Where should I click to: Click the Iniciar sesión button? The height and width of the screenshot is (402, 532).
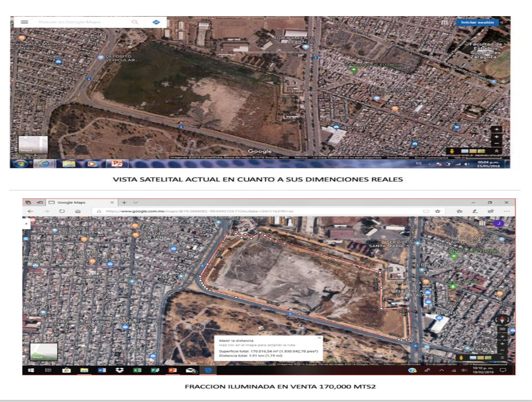click(x=477, y=22)
